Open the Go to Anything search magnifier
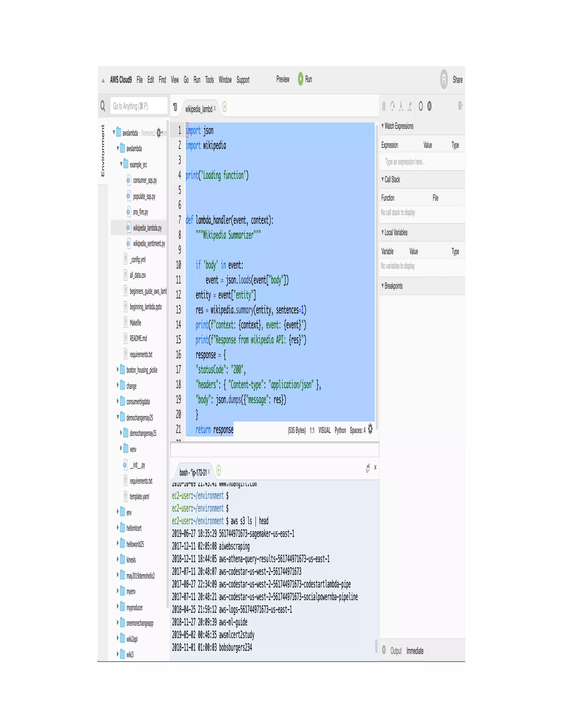The width and height of the screenshot is (563, 728). pos(103,106)
